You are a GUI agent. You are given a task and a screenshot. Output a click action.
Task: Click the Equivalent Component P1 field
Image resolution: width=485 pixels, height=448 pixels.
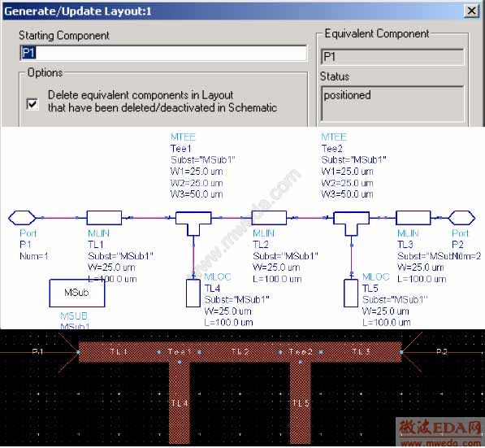tap(392, 57)
